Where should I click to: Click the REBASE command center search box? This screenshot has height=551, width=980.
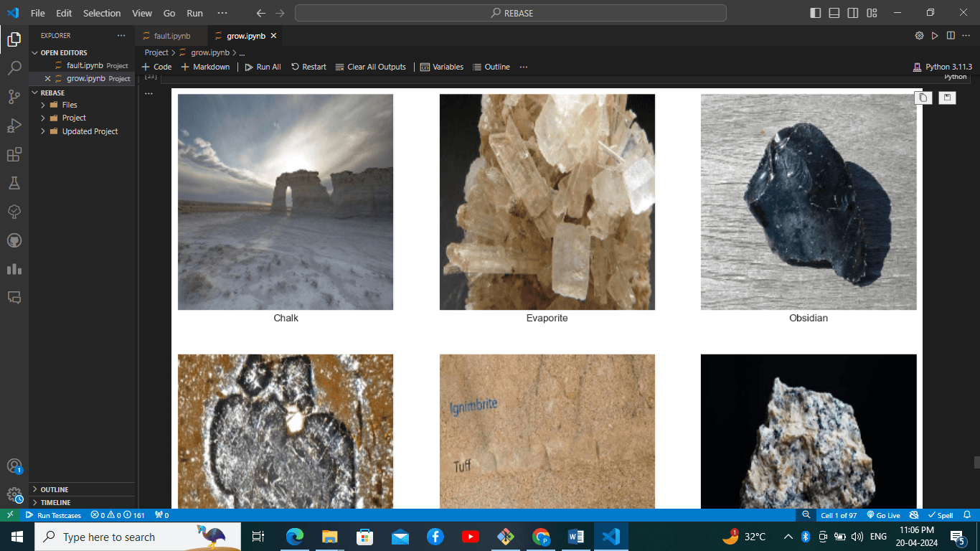click(511, 13)
